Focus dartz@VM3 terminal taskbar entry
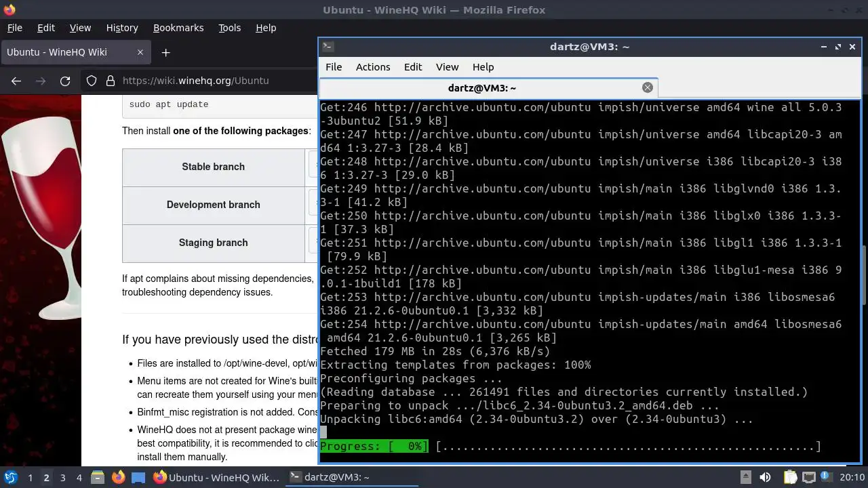Screen dimensions: 868x488 pos(351,477)
